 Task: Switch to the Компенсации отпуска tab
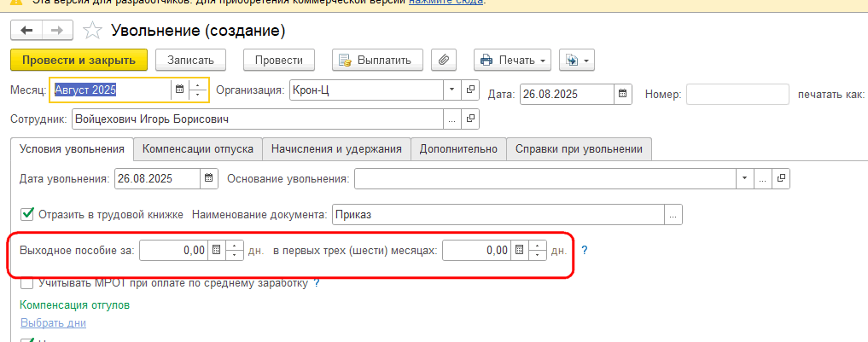point(198,149)
